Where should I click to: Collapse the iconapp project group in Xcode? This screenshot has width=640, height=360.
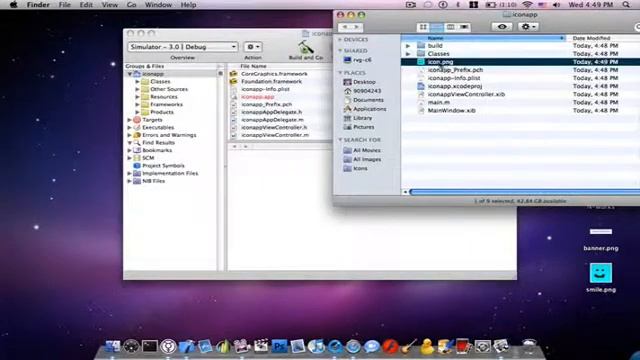tap(130, 74)
